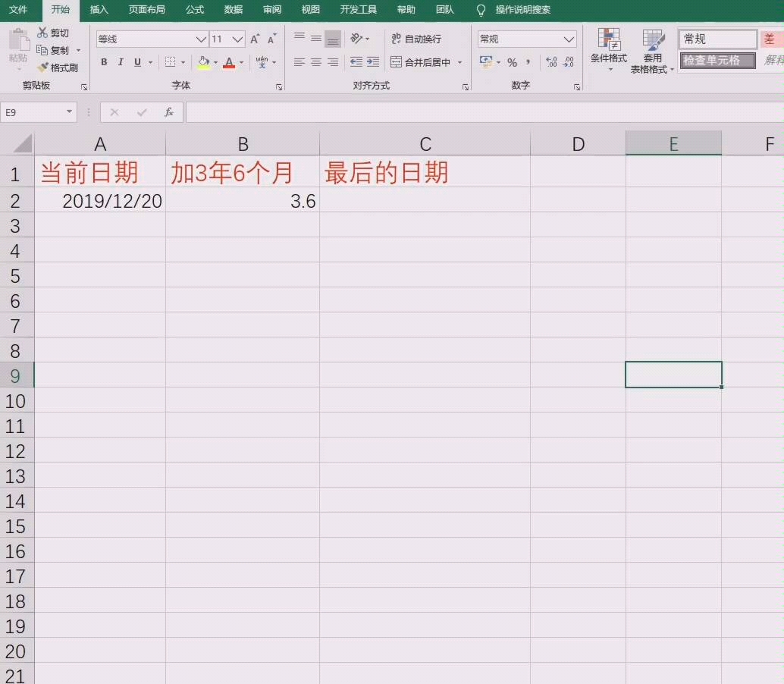The image size is (784, 684).
Task: Click the Cut (剪切) scissors icon
Action: click(x=42, y=33)
